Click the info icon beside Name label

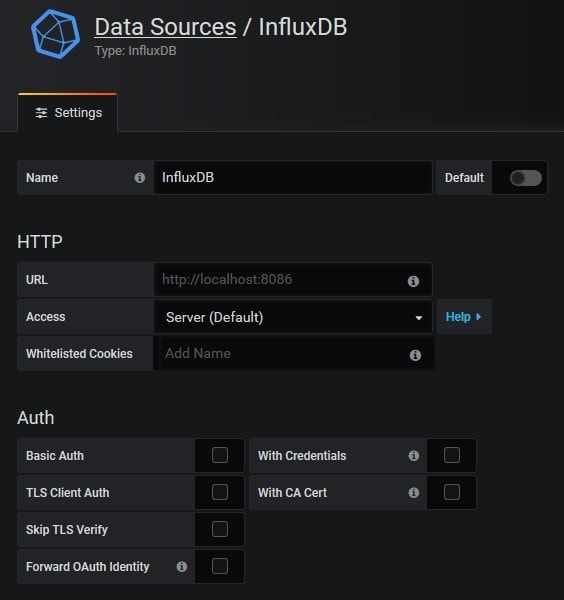(140, 178)
